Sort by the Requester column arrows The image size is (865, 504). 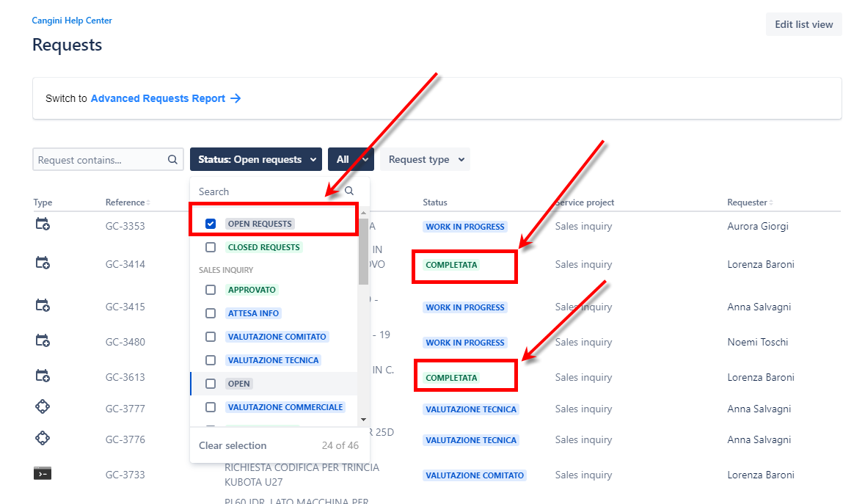tap(771, 203)
